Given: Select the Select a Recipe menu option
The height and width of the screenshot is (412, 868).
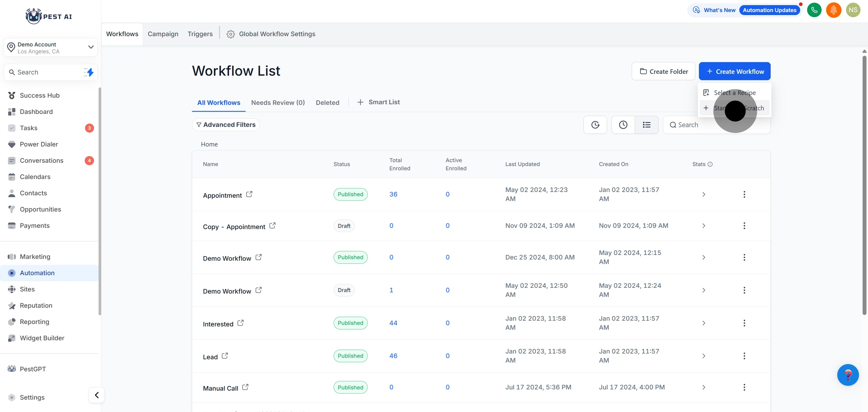Looking at the screenshot, I should coord(734,93).
